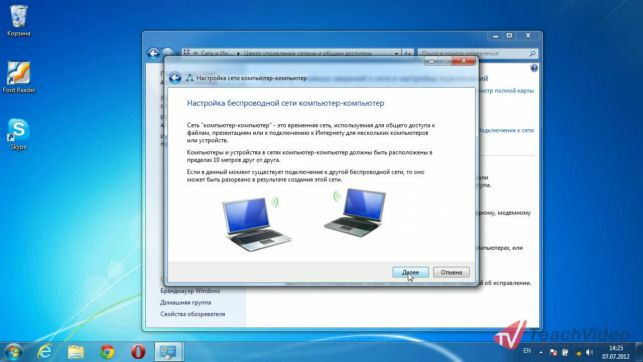Launch Internet Explorer from taskbar
The width and height of the screenshot is (643, 362).
(44, 352)
